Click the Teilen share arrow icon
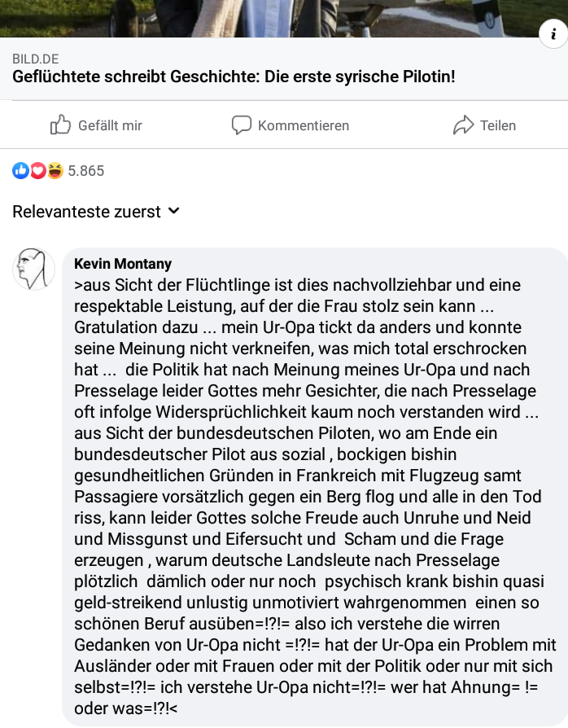The image size is (568, 728). tap(463, 125)
